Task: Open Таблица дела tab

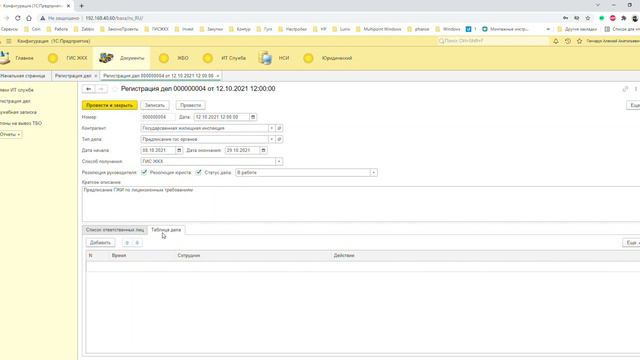Action: (166, 230)
